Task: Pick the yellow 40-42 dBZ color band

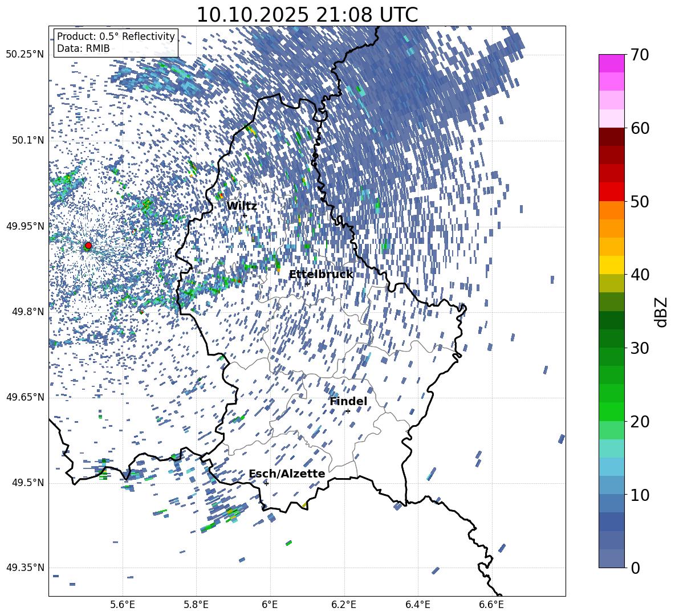Action: pos(611,265)
